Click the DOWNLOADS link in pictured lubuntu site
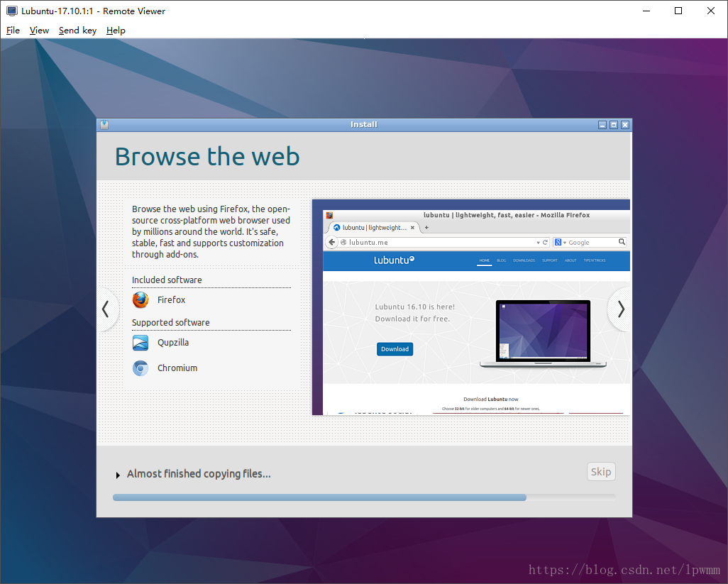Screen dimensions: 728x584 [524, 260]
